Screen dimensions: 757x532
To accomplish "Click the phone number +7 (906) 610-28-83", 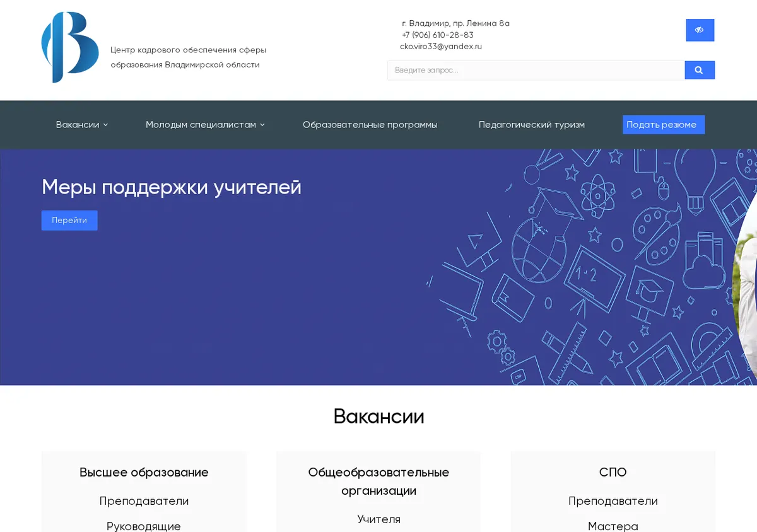I will coord(438,35).
